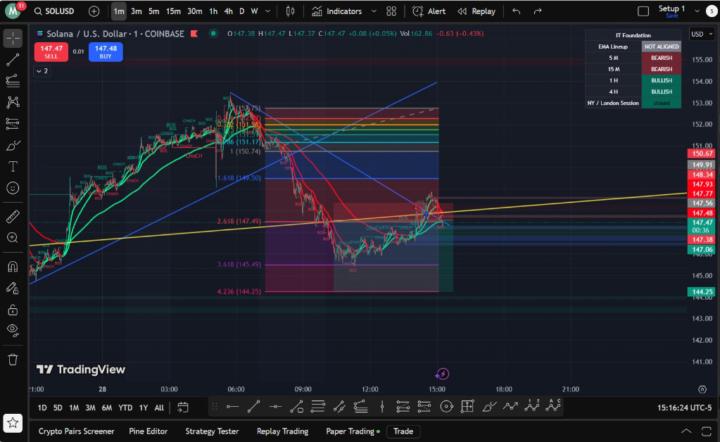Screen dimensions: 720x442
Task: Open the go-to-date calendar icon
Action: click(x=183, y=407)
